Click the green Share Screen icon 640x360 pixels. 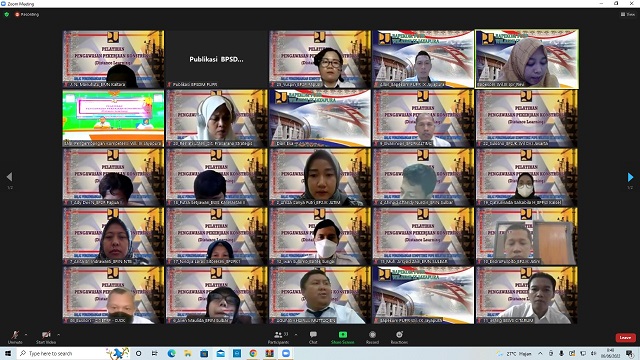[x=343, y=335]
